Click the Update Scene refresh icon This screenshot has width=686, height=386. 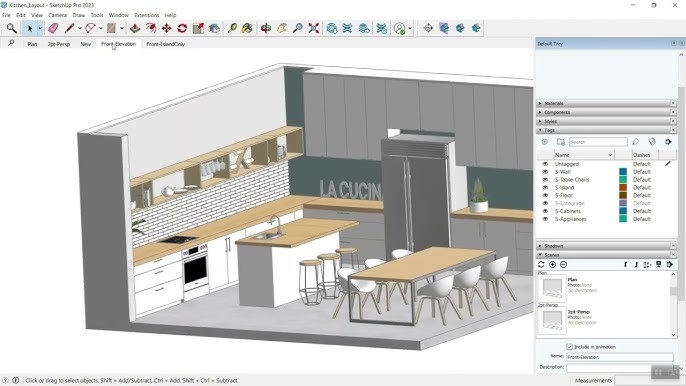541,264
